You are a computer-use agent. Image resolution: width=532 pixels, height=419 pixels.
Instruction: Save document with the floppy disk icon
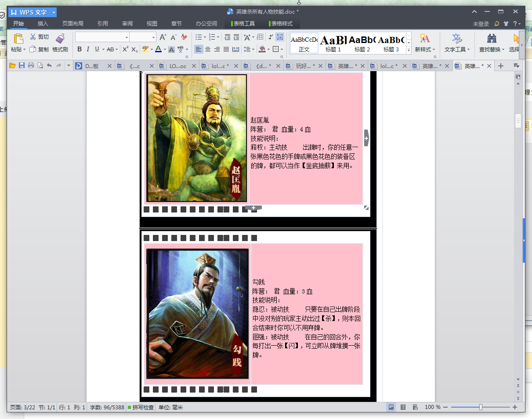point(22,66)
